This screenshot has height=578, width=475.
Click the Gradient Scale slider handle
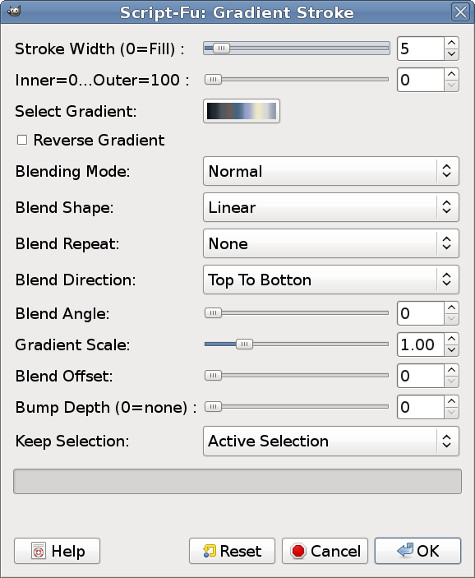click(244, 344)
